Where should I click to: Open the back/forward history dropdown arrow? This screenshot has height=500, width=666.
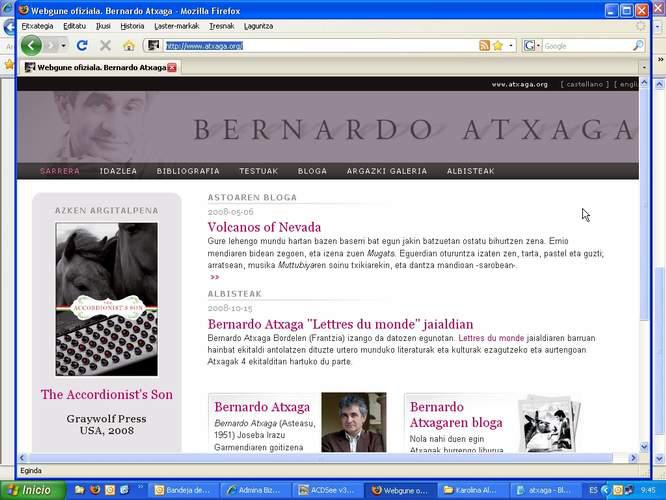coord(63,45)
